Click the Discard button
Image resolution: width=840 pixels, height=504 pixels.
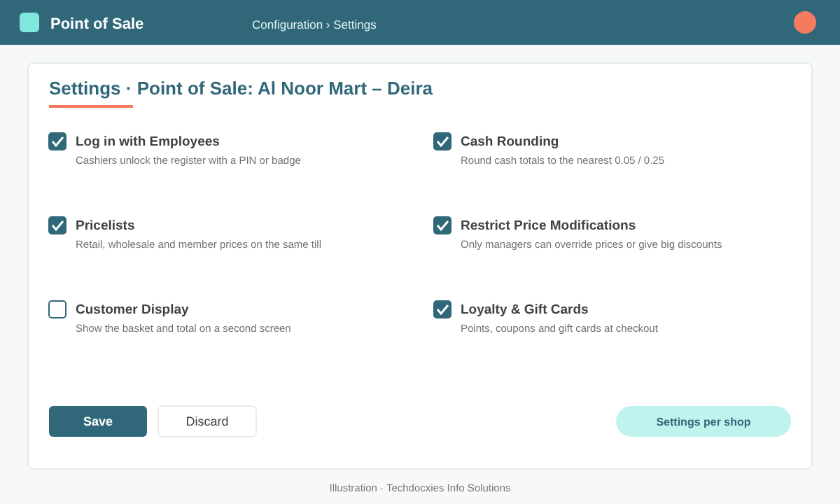(207, 421)
